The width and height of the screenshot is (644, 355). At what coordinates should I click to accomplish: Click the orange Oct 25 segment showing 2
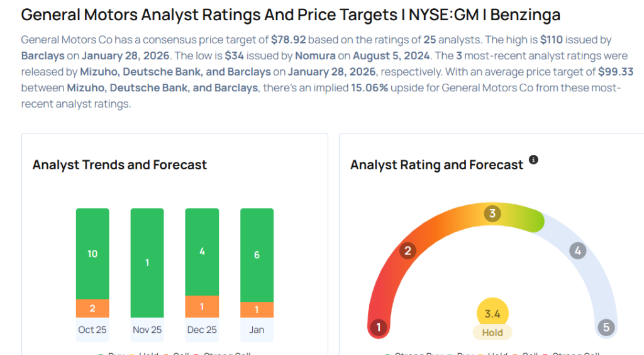(x=92, y=308)
